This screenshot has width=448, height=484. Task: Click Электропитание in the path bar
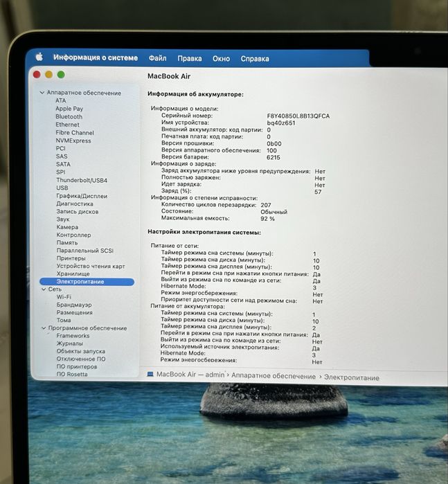coord(351,378)
